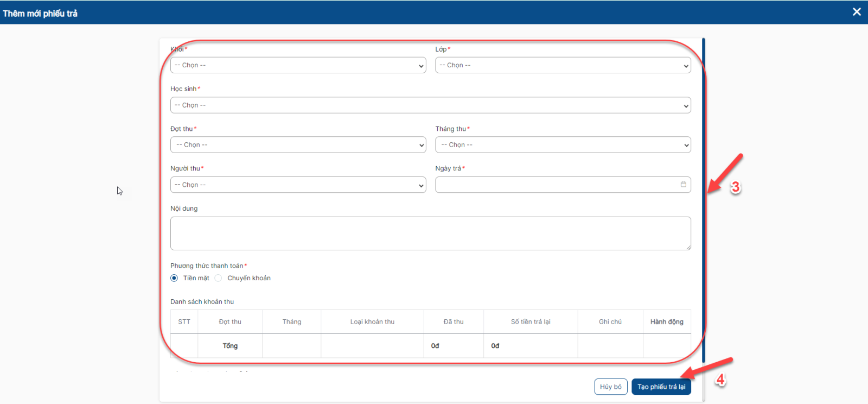Select Chuyển khoản payment method
This screenshot has height=404, width=868.
[x=218, y=278]
